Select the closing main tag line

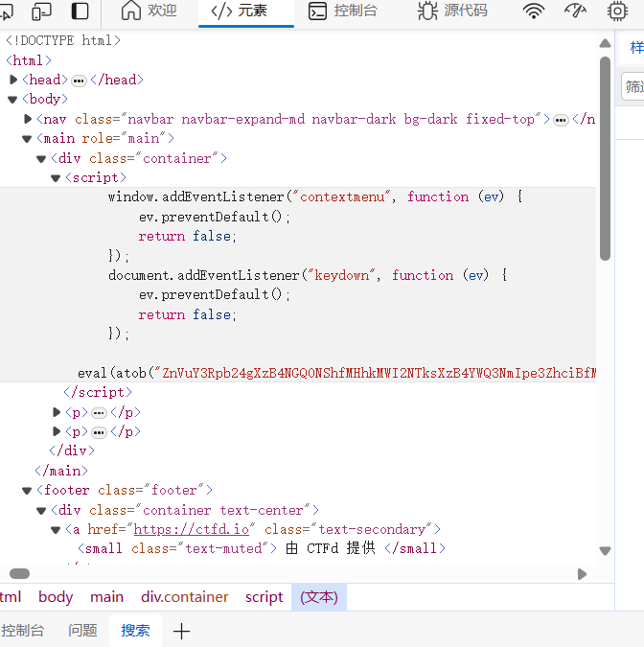[62, 471]
